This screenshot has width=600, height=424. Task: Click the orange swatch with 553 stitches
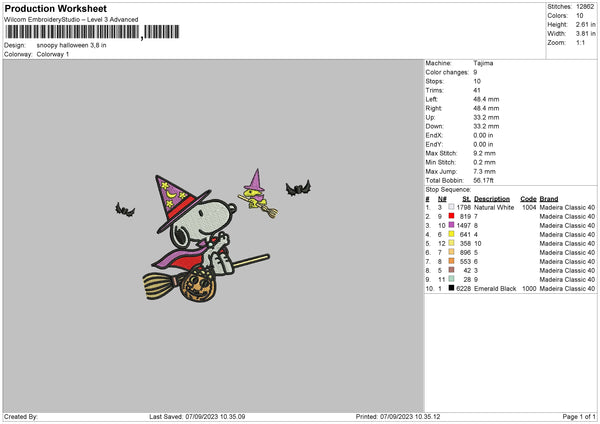451,261
